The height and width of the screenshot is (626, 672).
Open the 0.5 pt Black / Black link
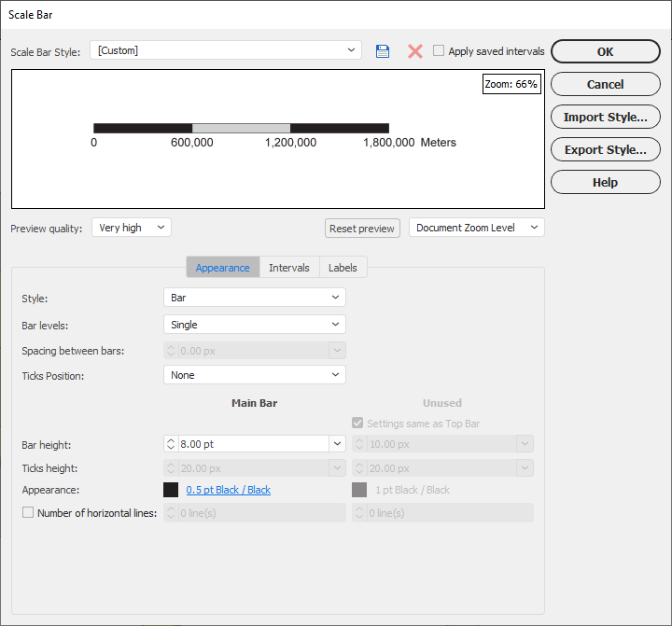(x=229, y=490)
